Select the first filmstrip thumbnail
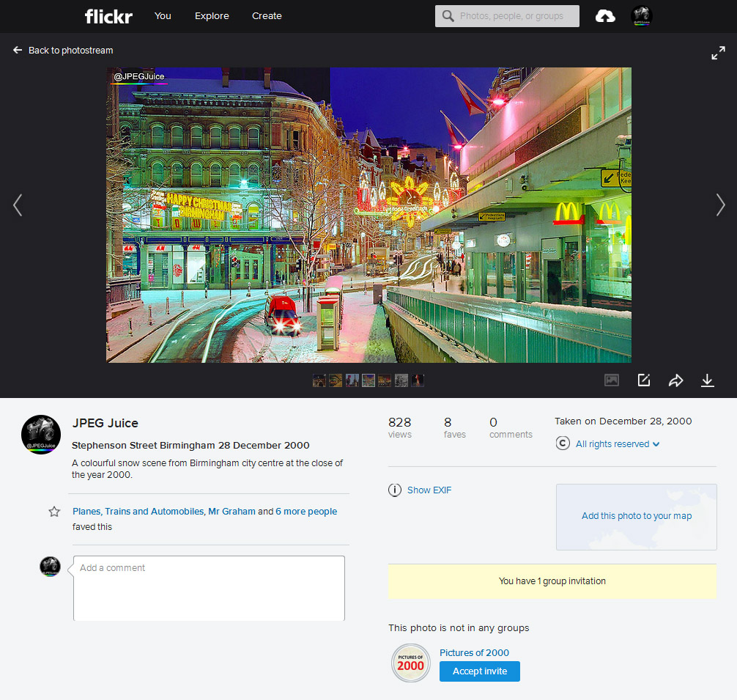 click(x=319, y=380)
